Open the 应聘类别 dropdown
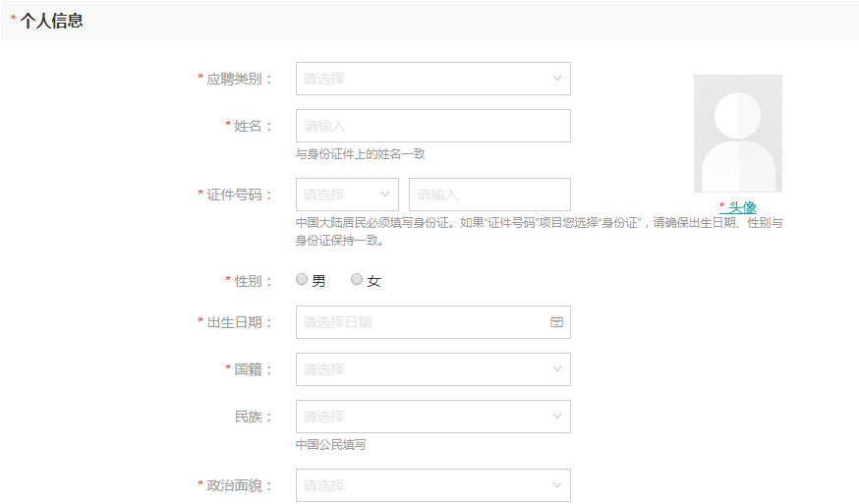The image size is (859, 504). pyautogui.click(x=432, y=79)
